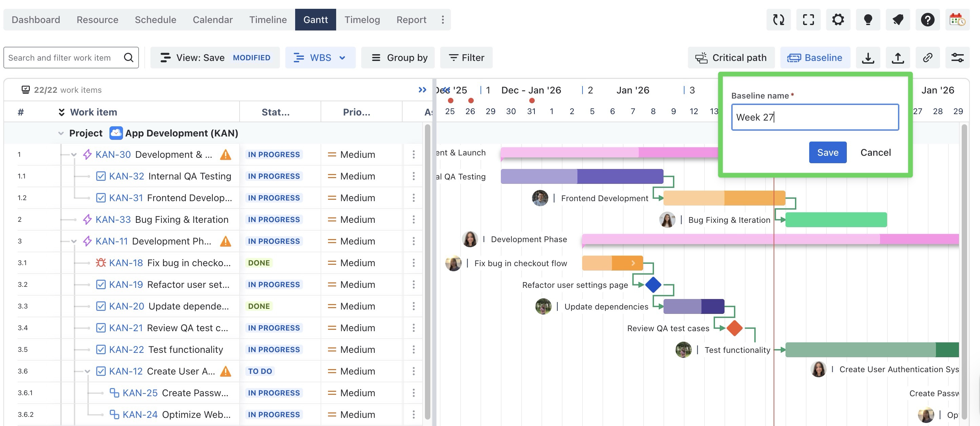Click the KAN-32 task type checkbox icon
Screen dimensions: 980x426
101,176
